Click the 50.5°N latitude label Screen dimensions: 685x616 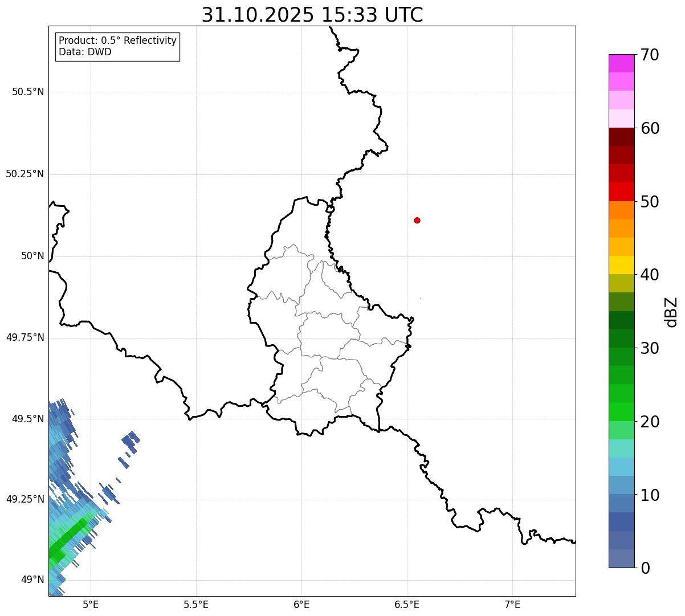pyautogui.click(x=28, y=92)
